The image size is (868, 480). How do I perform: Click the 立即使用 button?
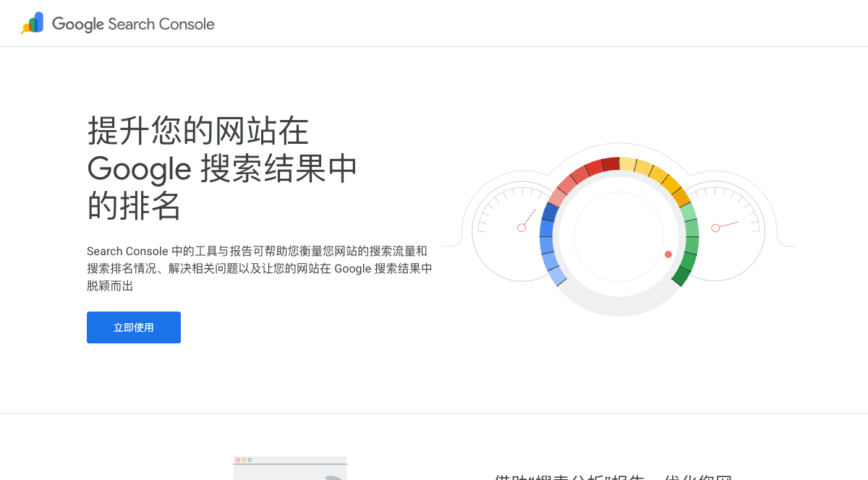tap(134, 327)
